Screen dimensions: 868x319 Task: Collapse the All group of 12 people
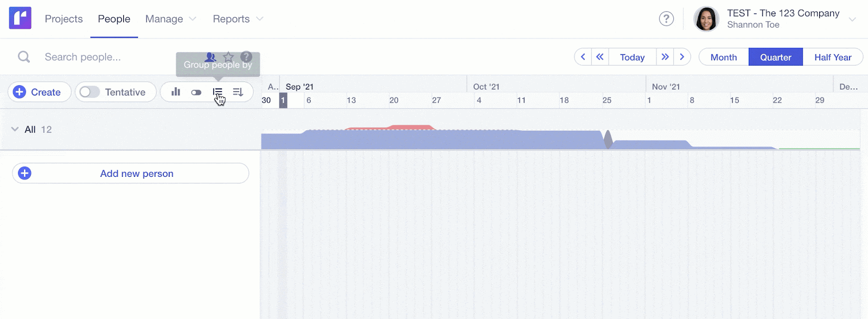point(15,130)
